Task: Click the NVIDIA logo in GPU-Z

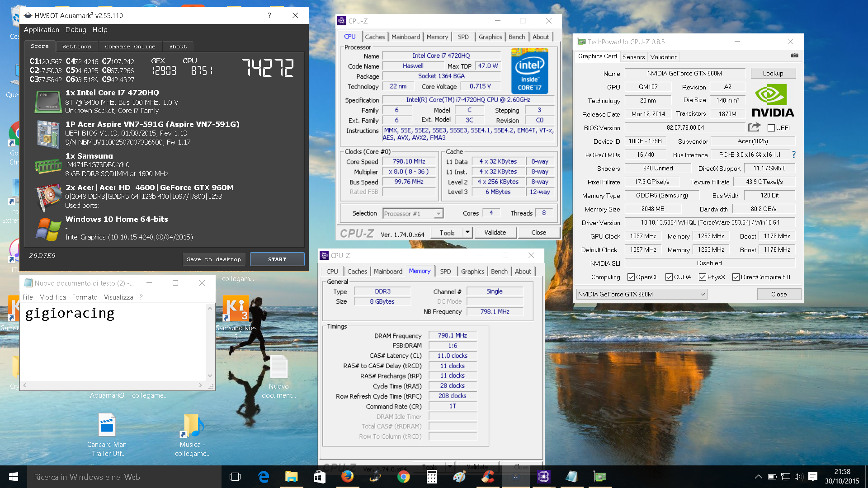Action: point(773,101)
